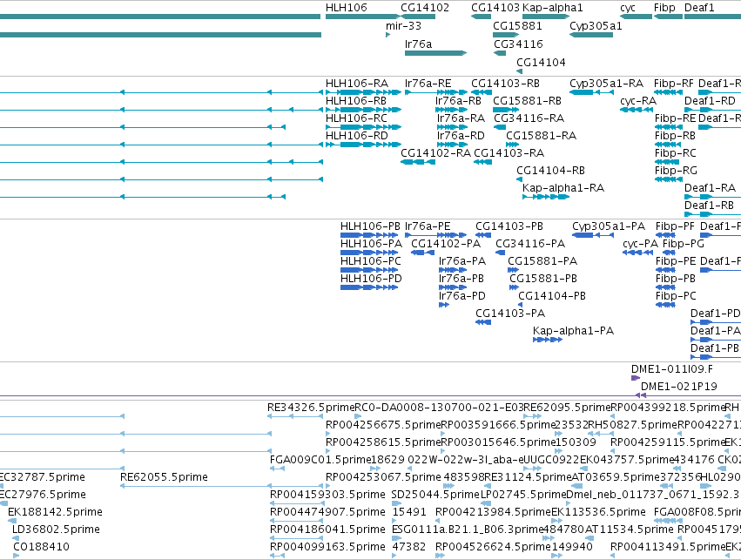
Task: Select the CG14104 gene label
Action: point(541,63)
